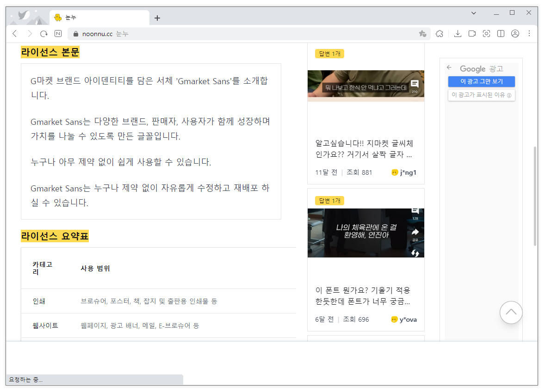The width and height of the screenshot is (545, 392).
Task: Open user y*ova profile
Action: pyautogui.click(x=404, y=319)
